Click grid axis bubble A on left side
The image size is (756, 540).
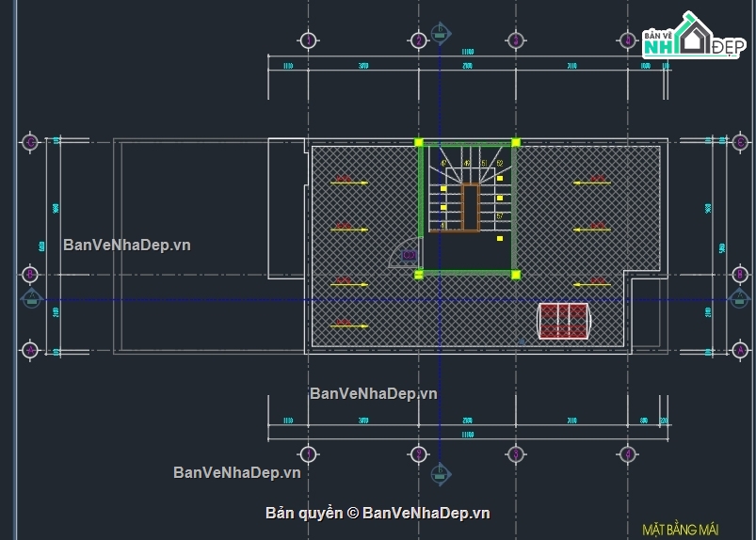click(30, 350)
